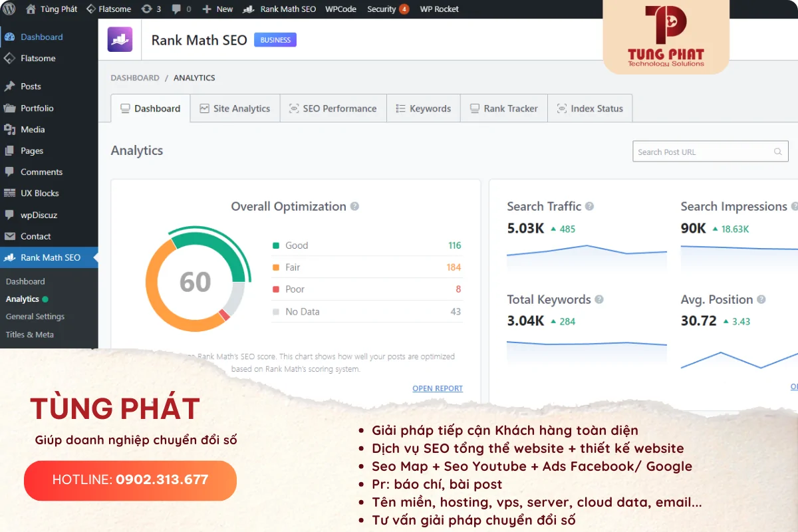The image size is (798, 532).
Task: Click the help icon next to Search Traffic
Action: [588, 206]
